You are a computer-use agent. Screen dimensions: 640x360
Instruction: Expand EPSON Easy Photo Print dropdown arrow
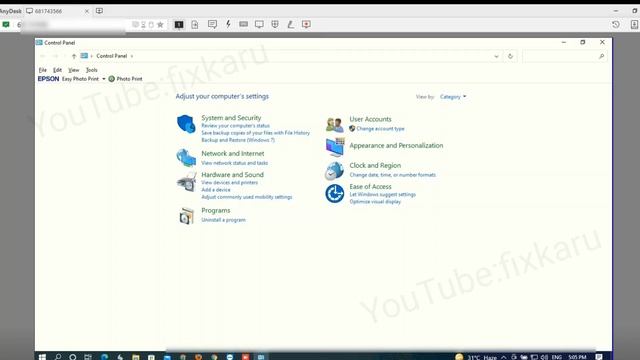click(x=104, y=79)
